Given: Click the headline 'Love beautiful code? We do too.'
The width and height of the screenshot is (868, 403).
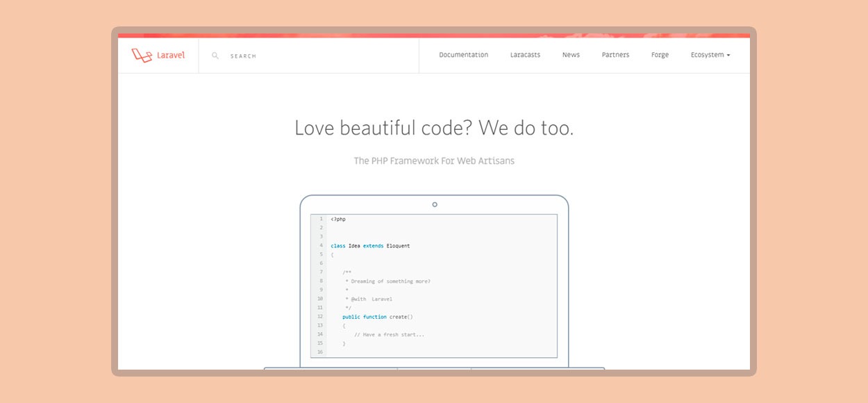Looking at the screenshot, I should point(434,128).
